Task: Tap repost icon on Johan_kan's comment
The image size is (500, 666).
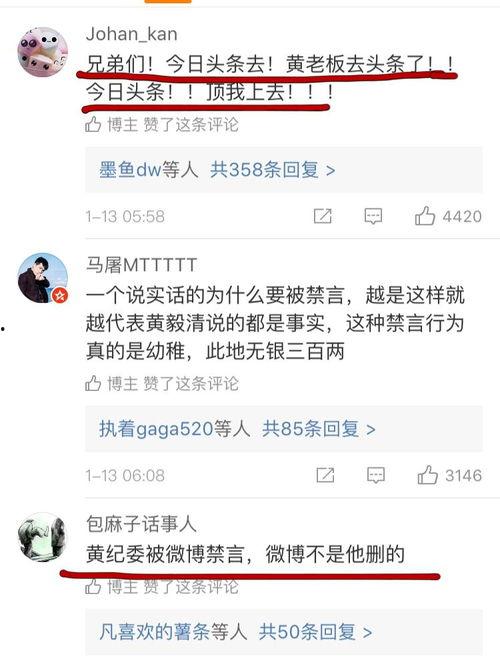Action: click(x=322, y=216)
